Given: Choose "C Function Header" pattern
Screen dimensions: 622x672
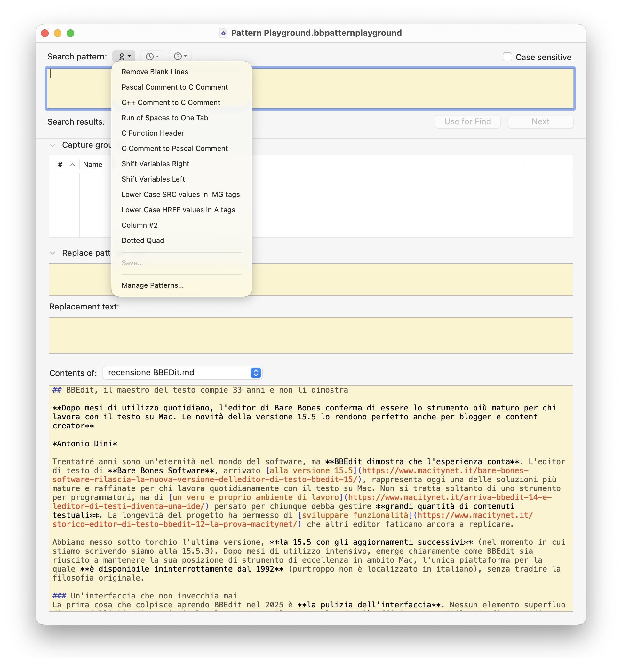Looking at the screenshot, I should [153, 133].
